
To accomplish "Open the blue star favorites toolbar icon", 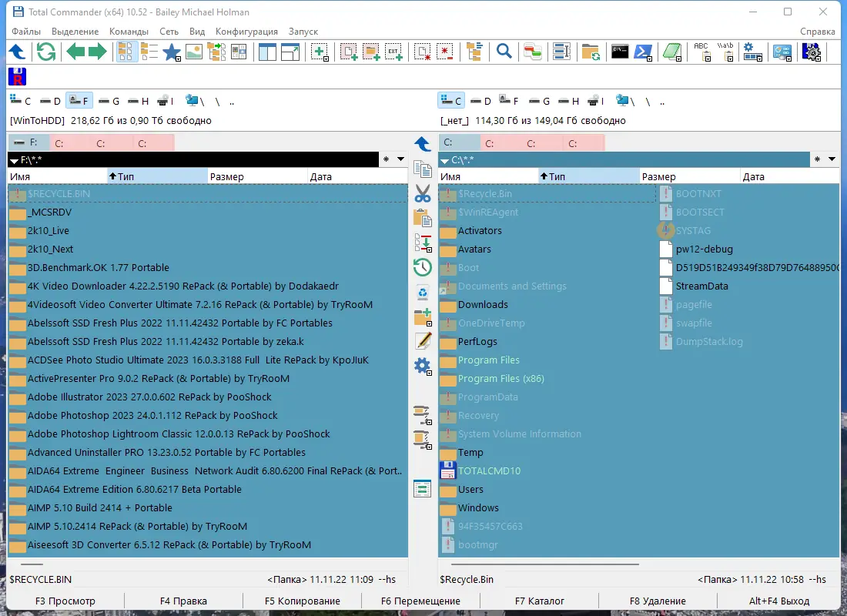I will 172,52.
